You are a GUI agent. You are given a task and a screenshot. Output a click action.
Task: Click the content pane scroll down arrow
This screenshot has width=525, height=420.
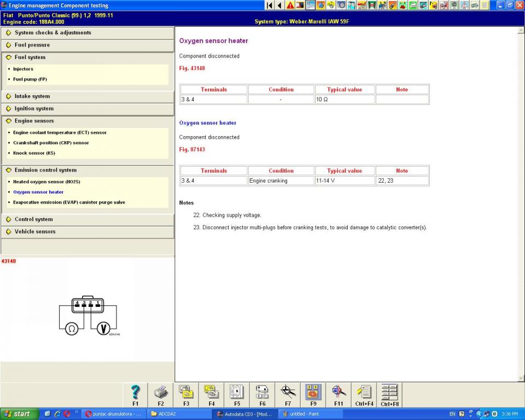521,378
